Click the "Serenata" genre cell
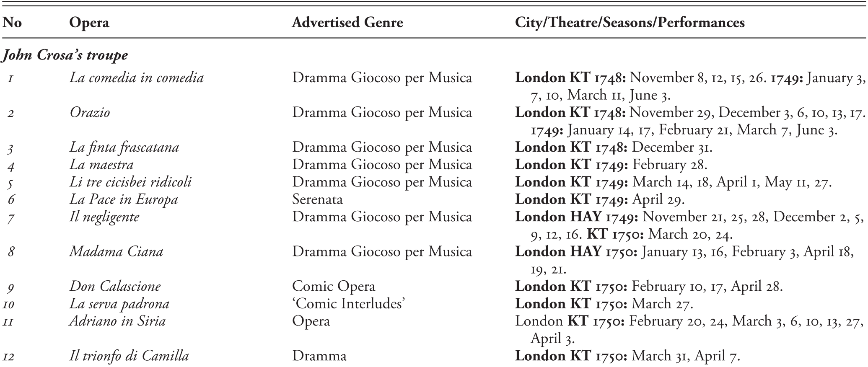The width and height of the screenshot is (868, 367). (317, 199)
